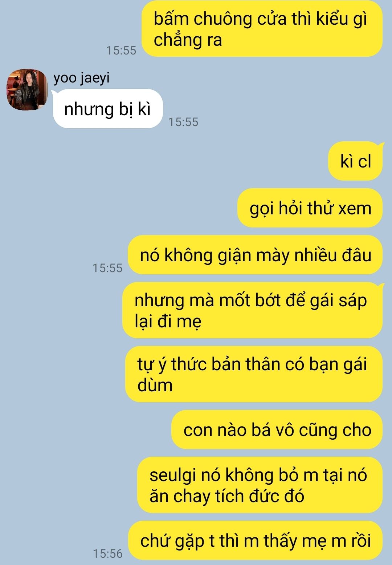Select bubble 'tự ý thức bản thân có bạn gái dùm'
Screen dimensions: 392x565
click(254, 374)
